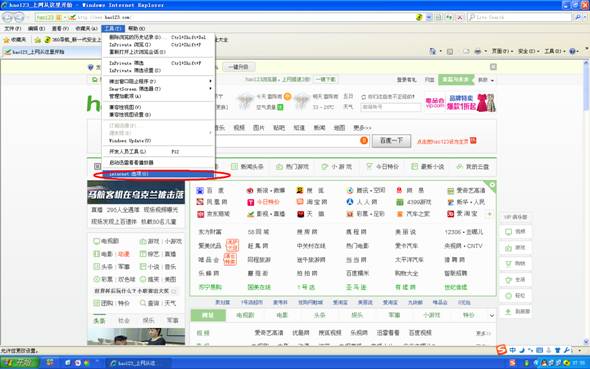Expand the video tabs chevron on right
The image size is (590, 369).
(491, 316)
